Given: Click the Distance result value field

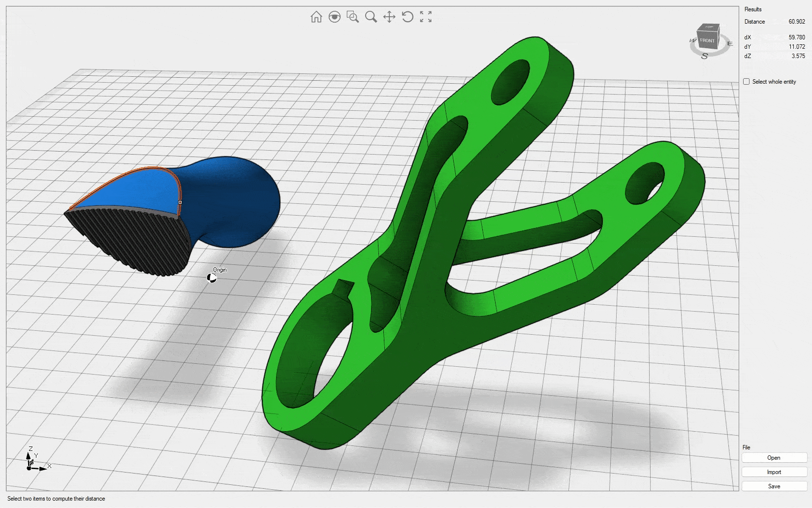Looking at the screenshot, I should 796,22.
